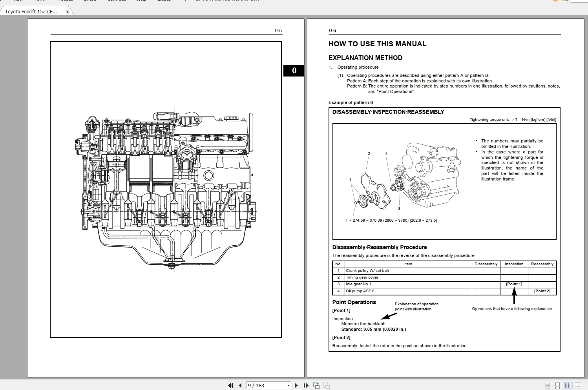Advance to the next page

[296, 385]
